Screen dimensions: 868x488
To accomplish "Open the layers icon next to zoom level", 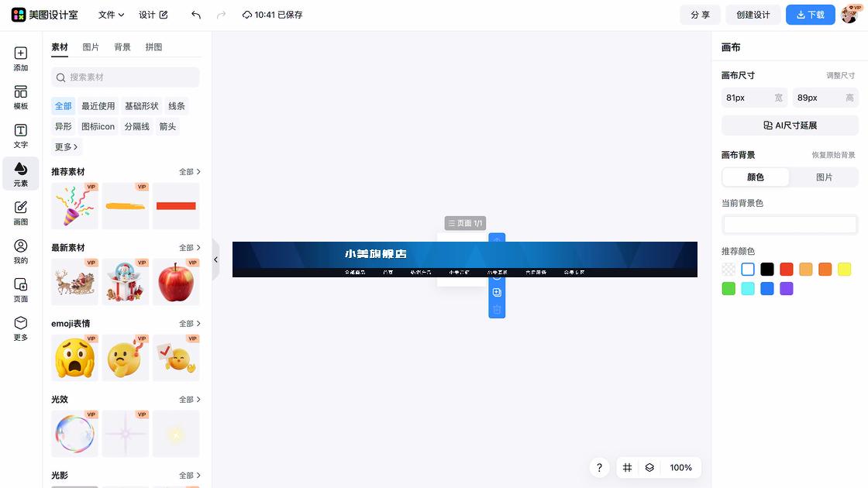I will pos(649,468).
